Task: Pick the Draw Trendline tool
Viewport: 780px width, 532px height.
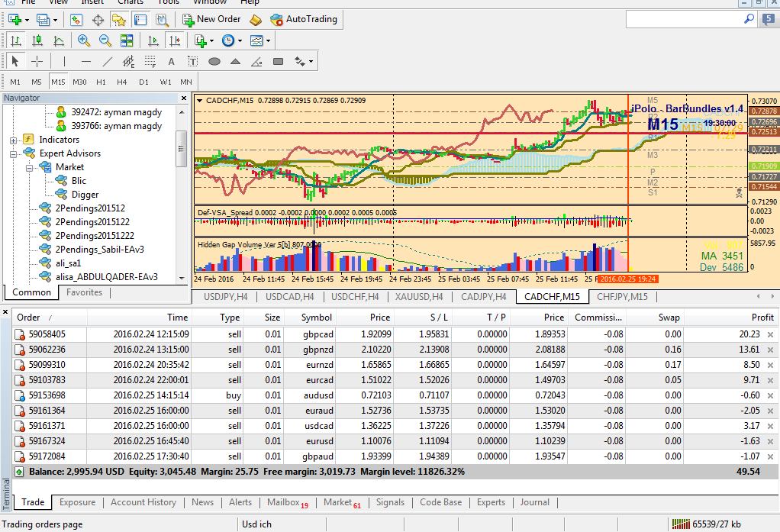Action: [108, 62]
